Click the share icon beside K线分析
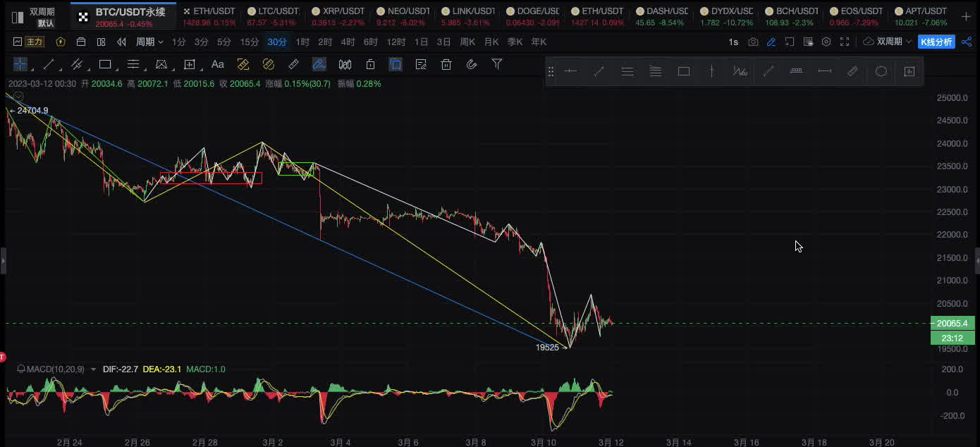 (x=966, y=42)
